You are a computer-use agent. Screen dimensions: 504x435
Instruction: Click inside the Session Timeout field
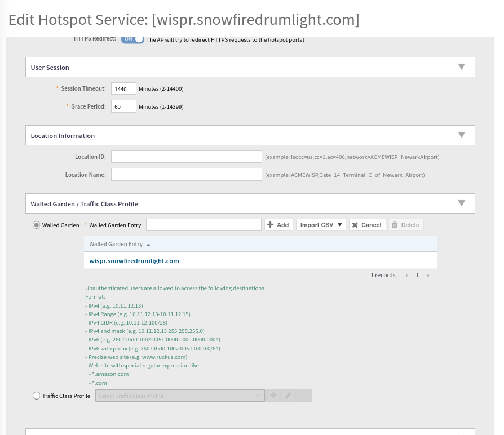tap(123, 89)
